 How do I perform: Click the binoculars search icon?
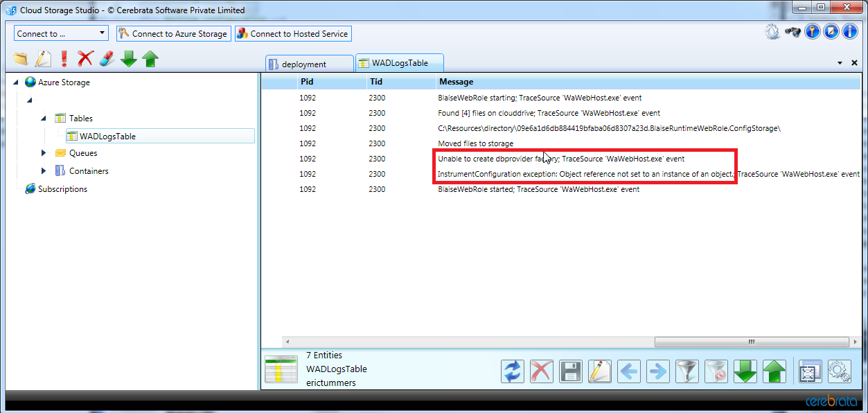[792, 32]
